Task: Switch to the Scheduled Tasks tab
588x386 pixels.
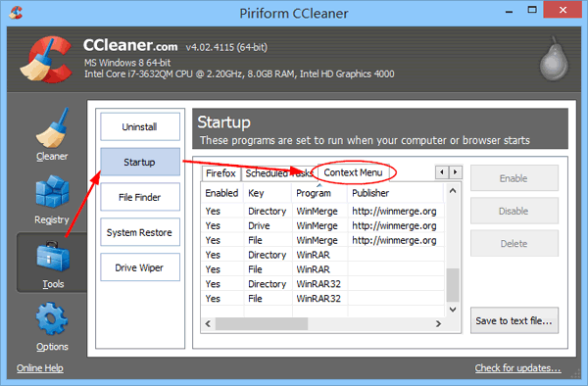Action: 278,173
